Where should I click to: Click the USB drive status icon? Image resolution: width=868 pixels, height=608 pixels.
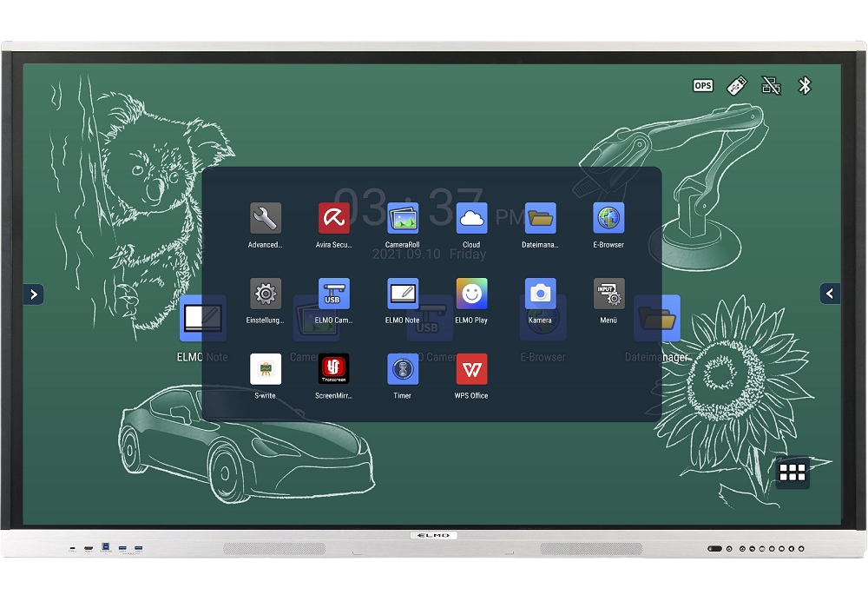point(737,86)
